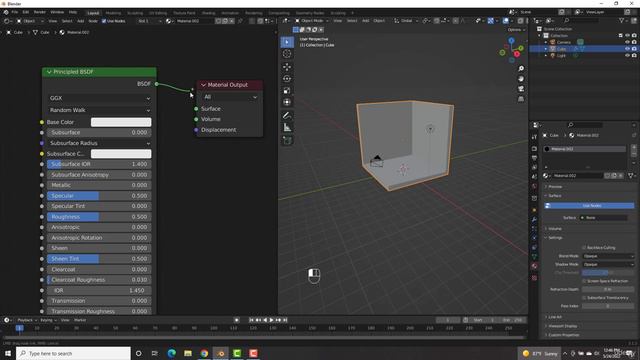The width and height of the screenshot is (640, 360).
Task: Click the play animation button
Action: (271, 320)
